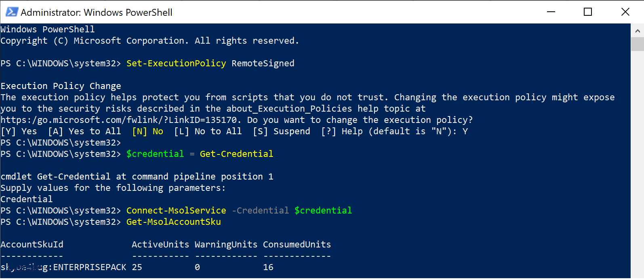Open the PowerShell icon system menu
The image size is (644, 279).
[12, 12]
